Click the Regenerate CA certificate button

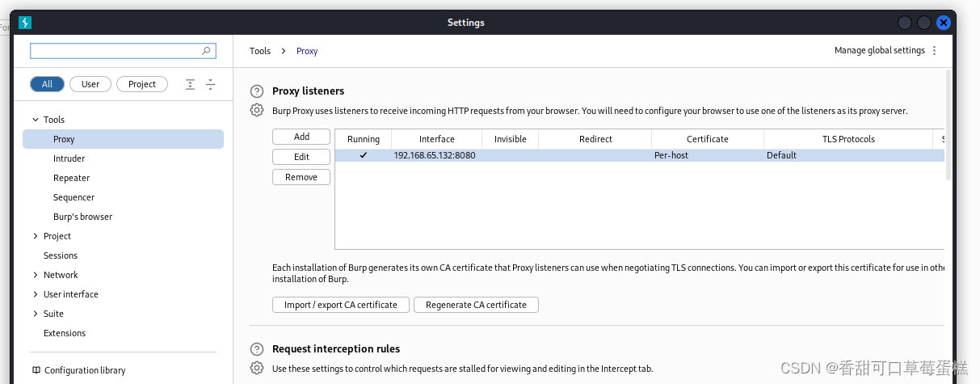(x=476, y=305)
